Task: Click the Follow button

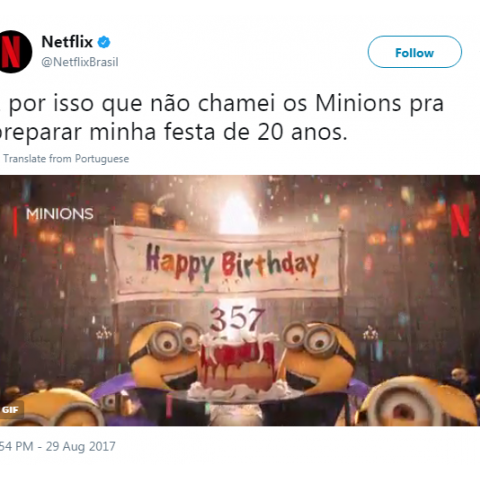Action: 415,52
